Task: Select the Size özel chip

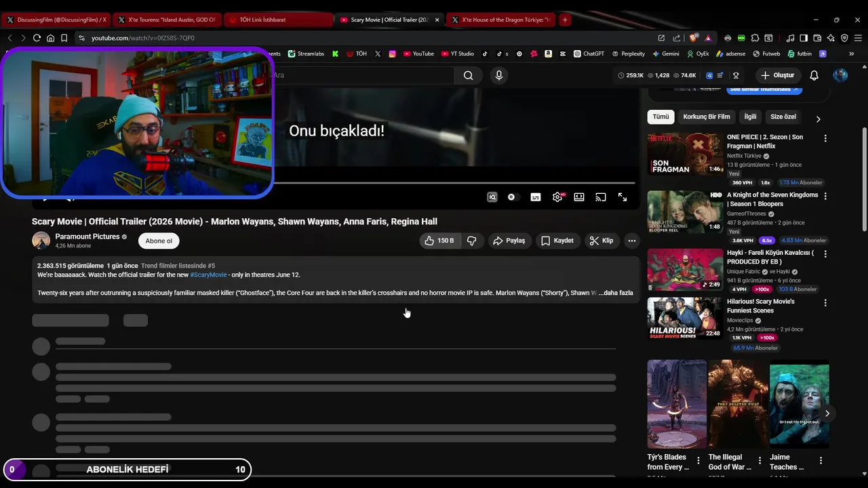Action: tap(783, 117)
